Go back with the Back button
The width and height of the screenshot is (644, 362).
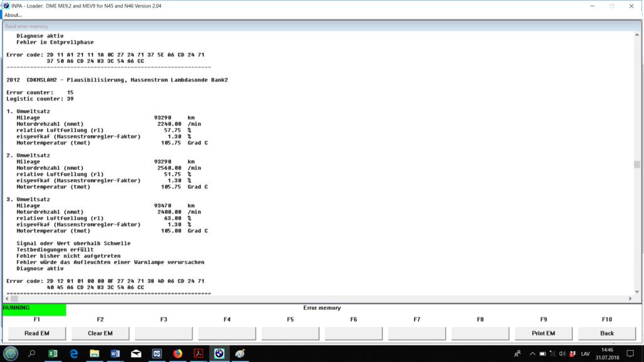coord(607,333)
